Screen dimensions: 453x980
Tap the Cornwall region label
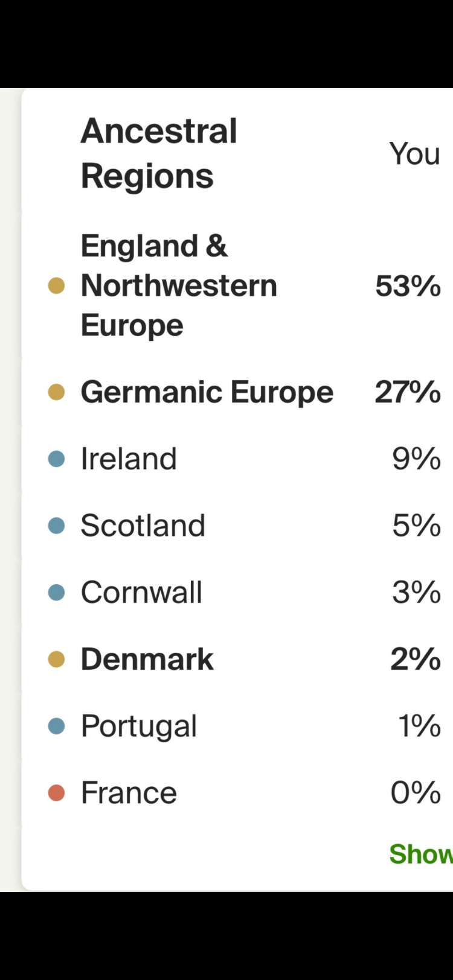tap(141, 593)
